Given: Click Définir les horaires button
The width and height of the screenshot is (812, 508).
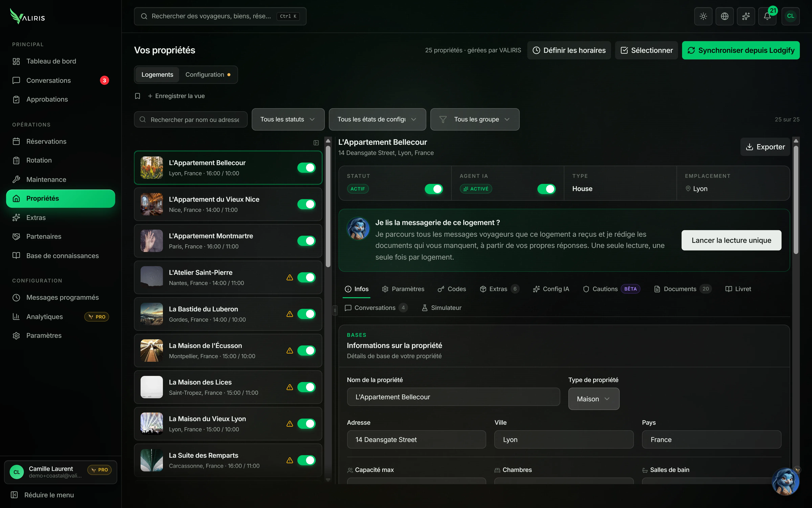Looking at the screenshot, I should point(569,50).
